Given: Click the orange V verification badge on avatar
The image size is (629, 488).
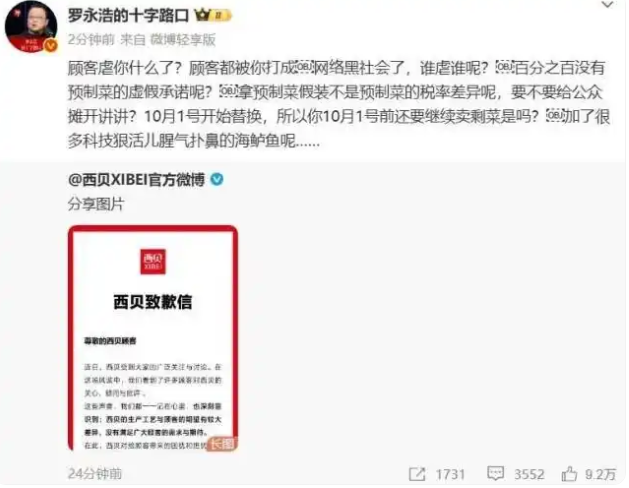Looking at the screenshot, I should click(51, 45).
